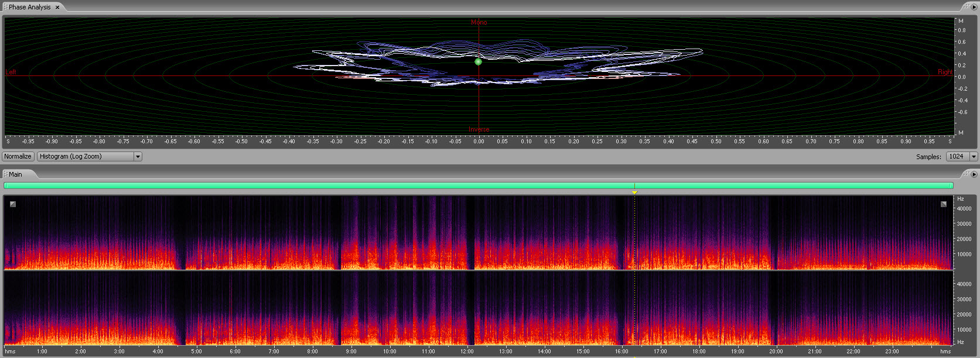Click the 0.00 mark on the phase ruler

pyautogui.click(x=479, y=141)
